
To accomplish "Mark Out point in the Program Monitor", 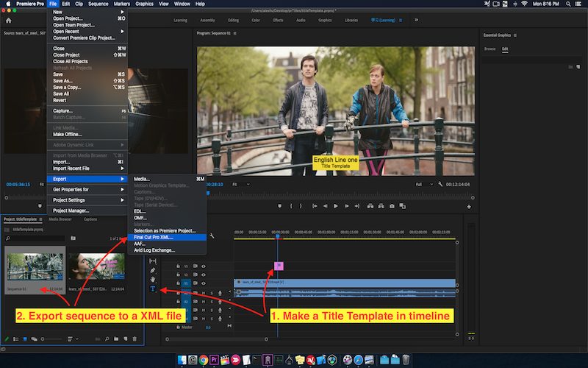I will pos(301,206).
